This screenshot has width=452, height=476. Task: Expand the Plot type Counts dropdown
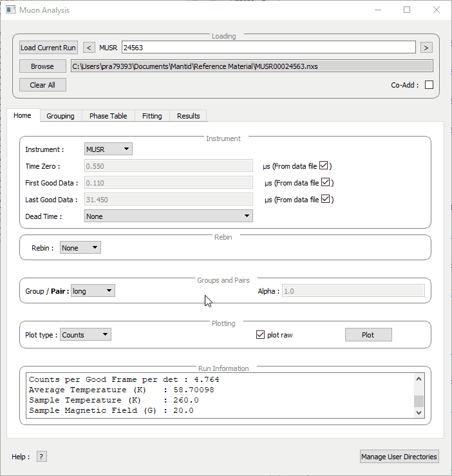click(x=85, y=335)
